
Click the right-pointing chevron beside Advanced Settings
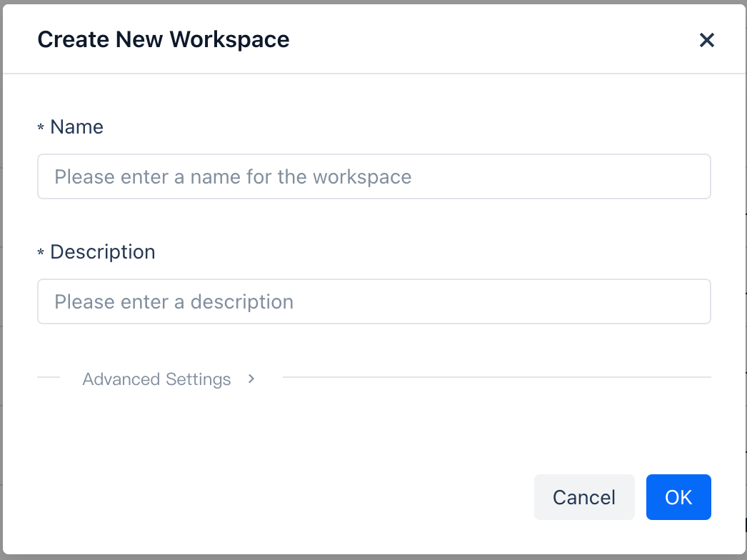[x=251, y=379]
